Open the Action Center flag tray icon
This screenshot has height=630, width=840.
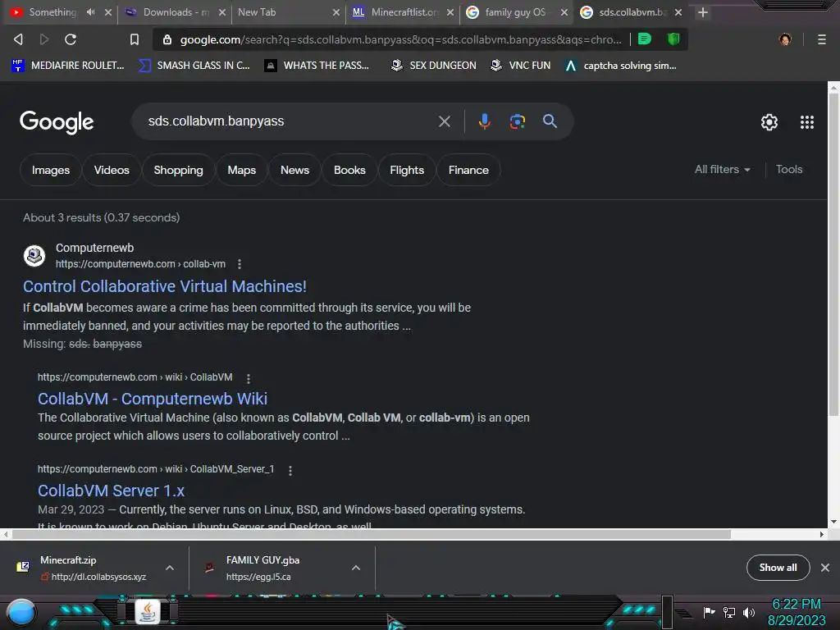(x=709, y=612)
